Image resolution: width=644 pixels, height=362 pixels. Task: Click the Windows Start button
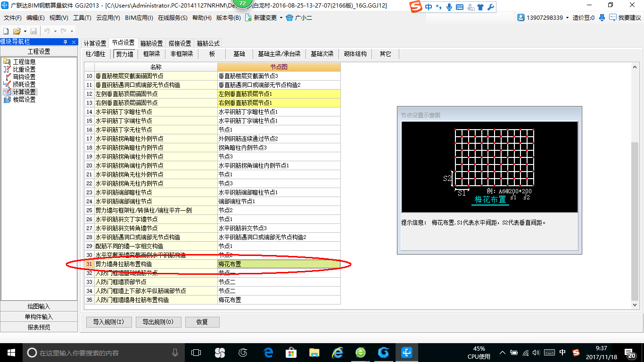[11, 352]
